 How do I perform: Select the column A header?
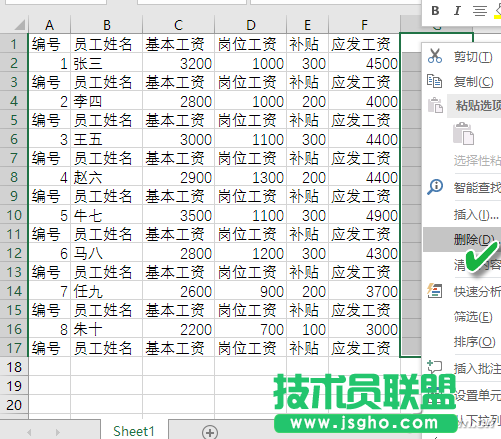(49, 25)
